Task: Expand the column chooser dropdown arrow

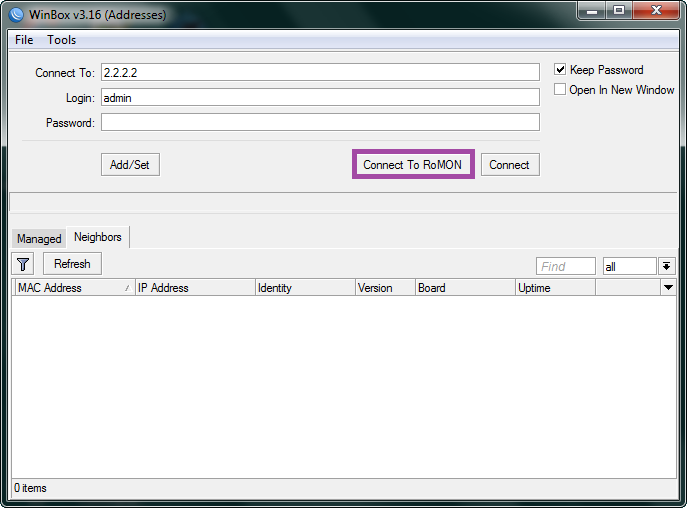Action: point(668,288)
